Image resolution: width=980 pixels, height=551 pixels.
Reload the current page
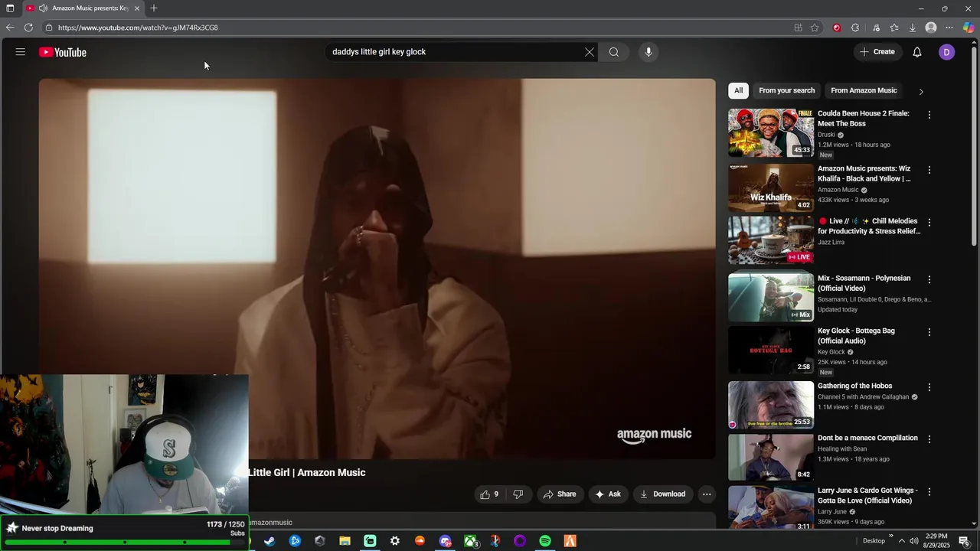click(28, 28)
